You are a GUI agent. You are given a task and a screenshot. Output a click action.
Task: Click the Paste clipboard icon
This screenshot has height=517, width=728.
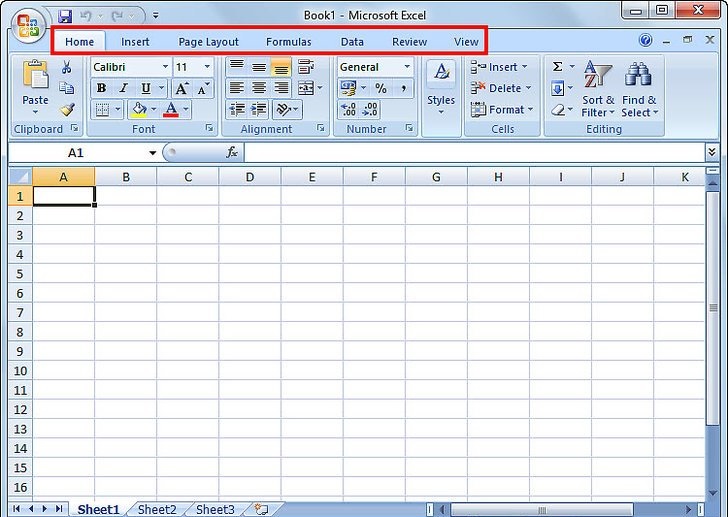35,74
